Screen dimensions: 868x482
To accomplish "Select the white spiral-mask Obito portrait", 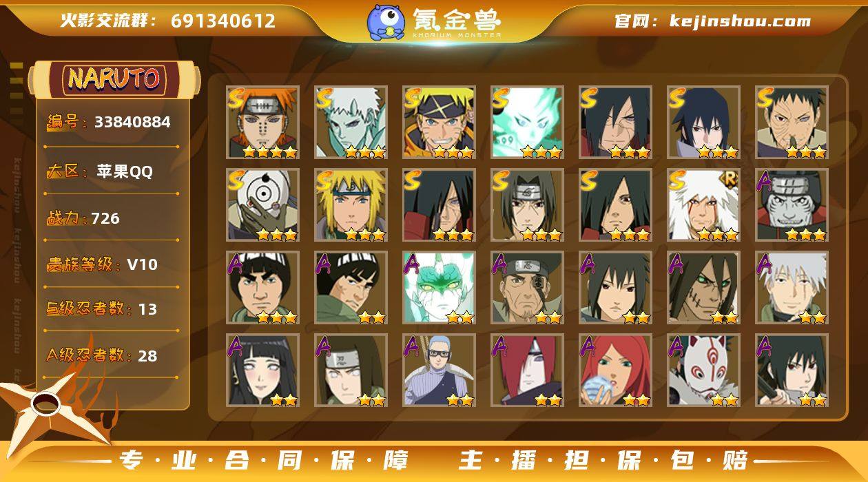I will click(263, 205).
